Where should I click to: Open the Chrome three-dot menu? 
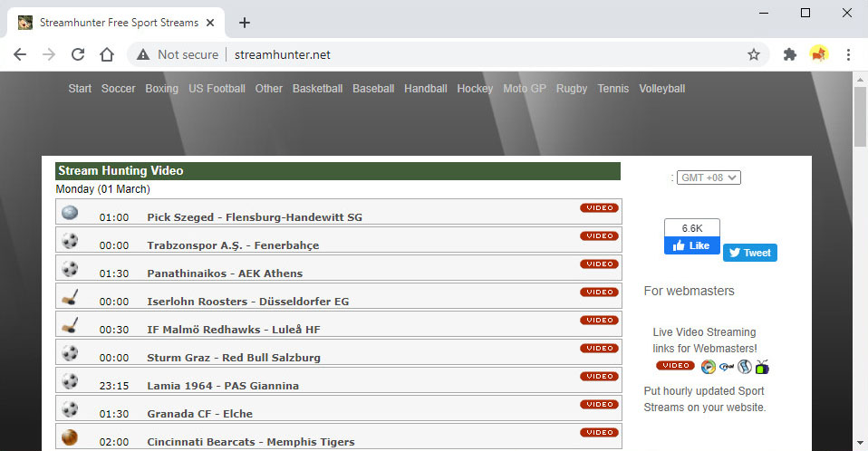(848, 54)
